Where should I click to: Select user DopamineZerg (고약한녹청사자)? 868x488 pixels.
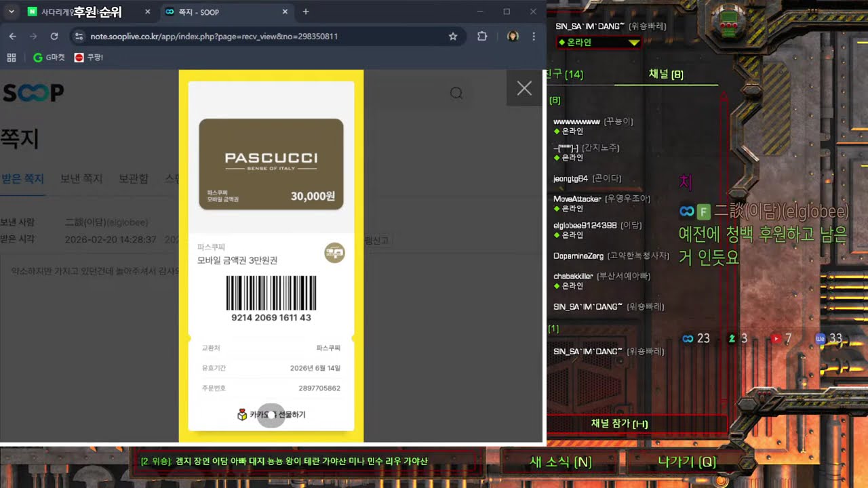(x=612, y=256)
